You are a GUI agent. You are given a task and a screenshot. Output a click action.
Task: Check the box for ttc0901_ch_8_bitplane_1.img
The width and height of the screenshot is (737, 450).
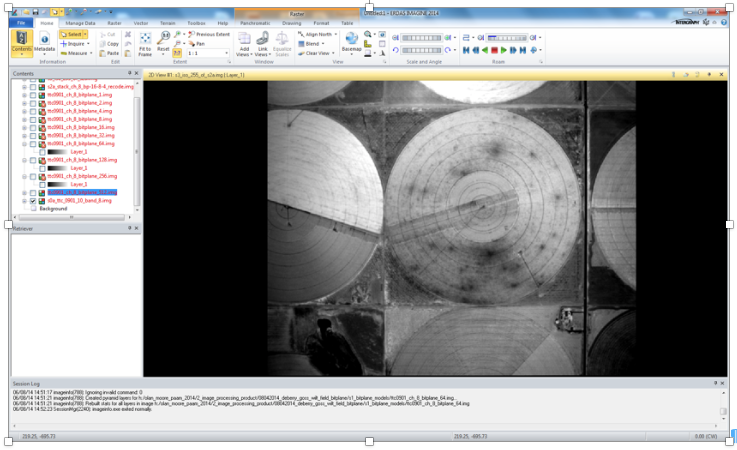33,95
